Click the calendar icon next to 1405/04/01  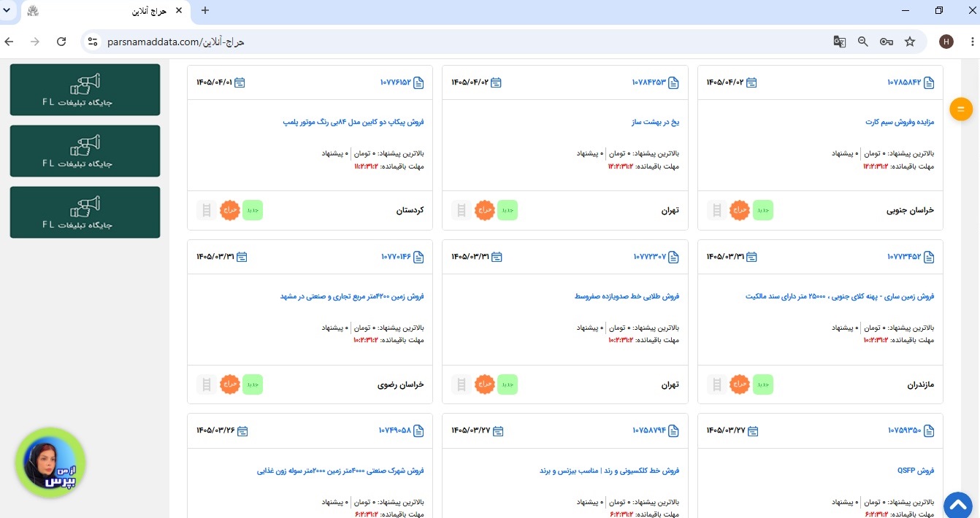pyautogui.click(x=240, y=82)
